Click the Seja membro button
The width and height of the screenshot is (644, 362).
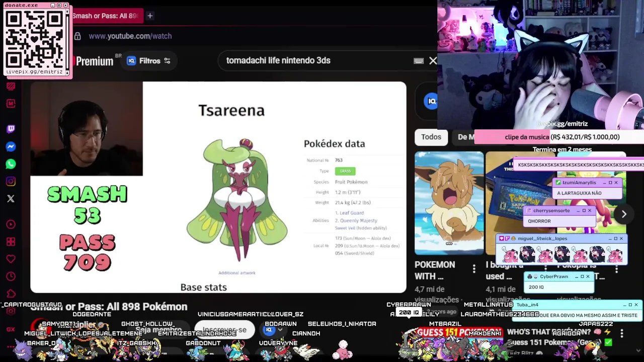tap(158, 330)
